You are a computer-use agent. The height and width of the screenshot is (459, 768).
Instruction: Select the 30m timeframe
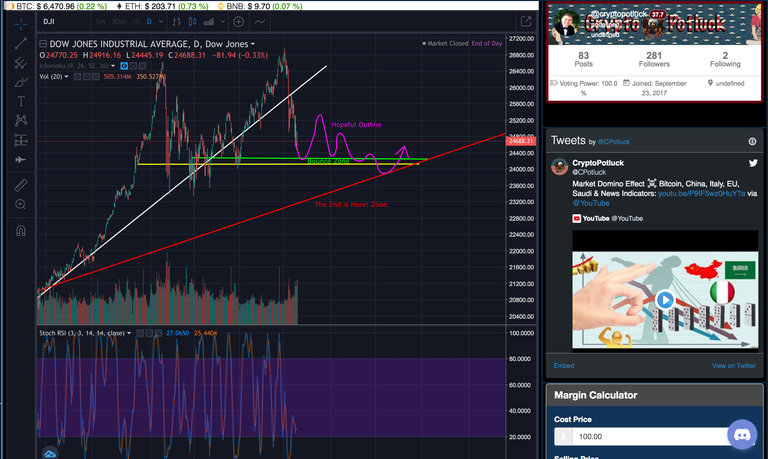click(119, 22)
